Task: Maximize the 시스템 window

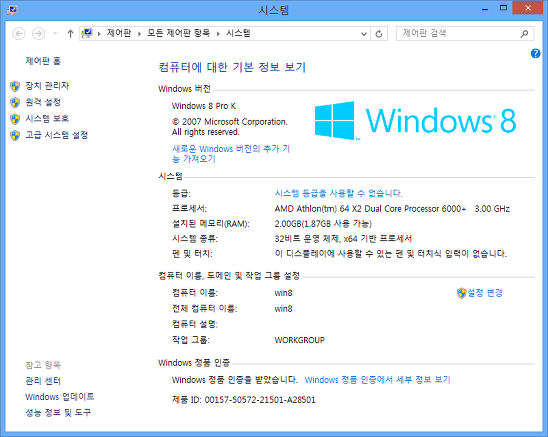Action: tap(503, 8)
